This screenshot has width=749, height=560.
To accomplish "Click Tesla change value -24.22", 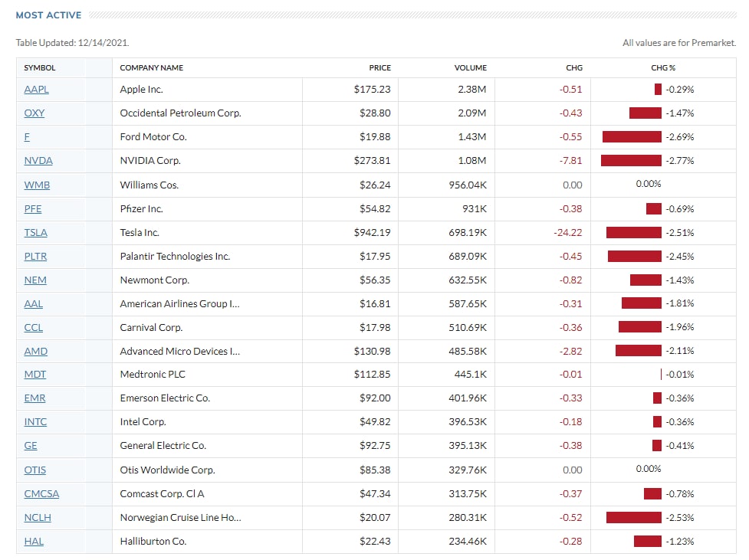I will tap(568, 232).
